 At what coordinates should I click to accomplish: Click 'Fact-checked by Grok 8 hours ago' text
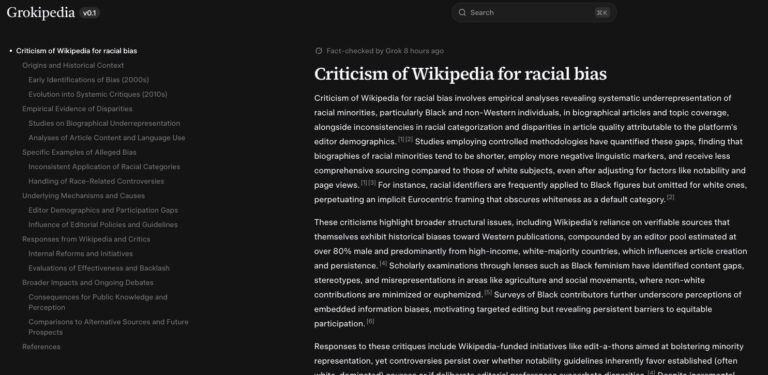point(385,51)
